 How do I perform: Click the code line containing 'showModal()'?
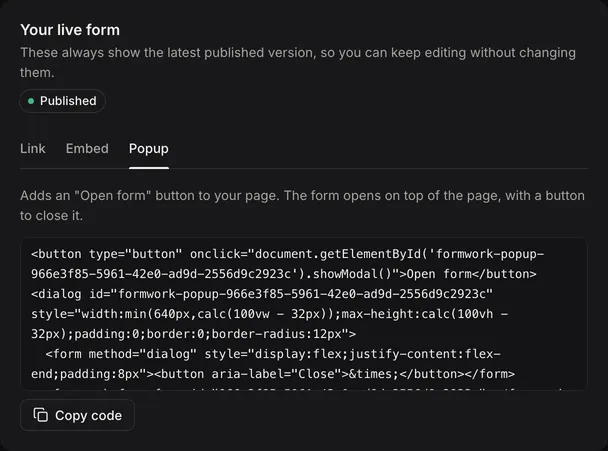tap(284, 274)
